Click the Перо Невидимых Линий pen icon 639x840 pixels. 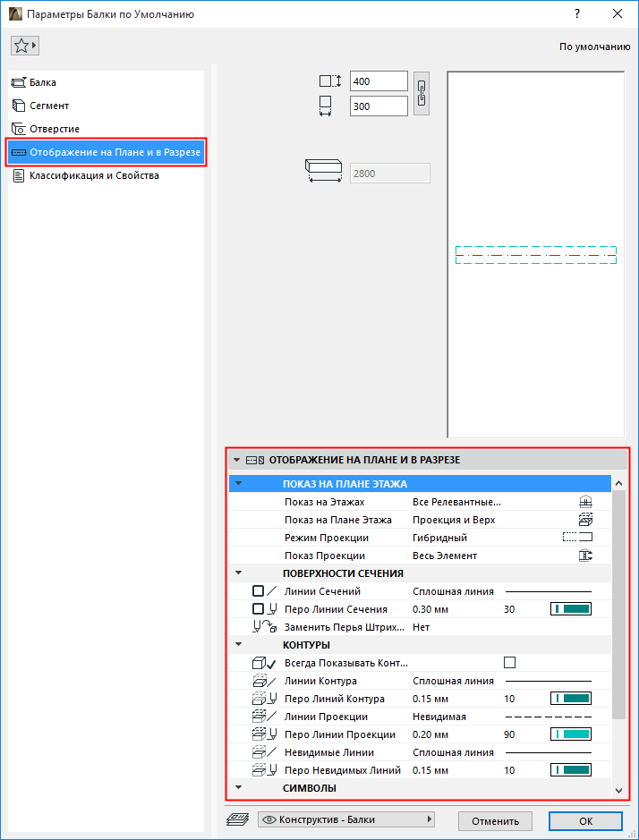pyautogui.click(x=265, y=770)
